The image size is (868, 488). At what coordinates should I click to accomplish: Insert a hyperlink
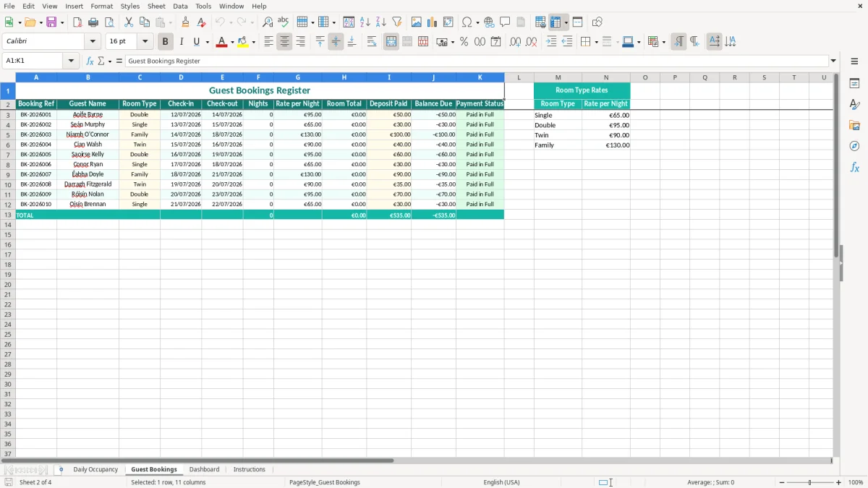[x=489, y=22]
